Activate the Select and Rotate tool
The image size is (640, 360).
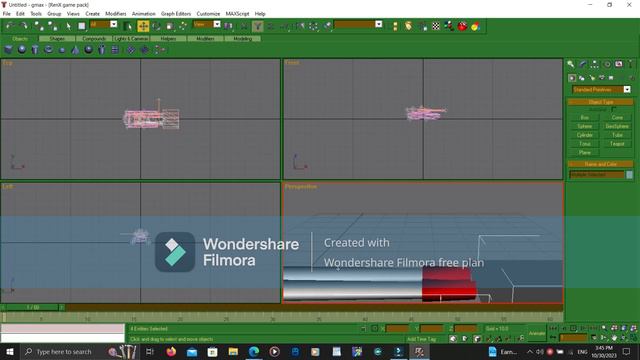tap(156, 26)
